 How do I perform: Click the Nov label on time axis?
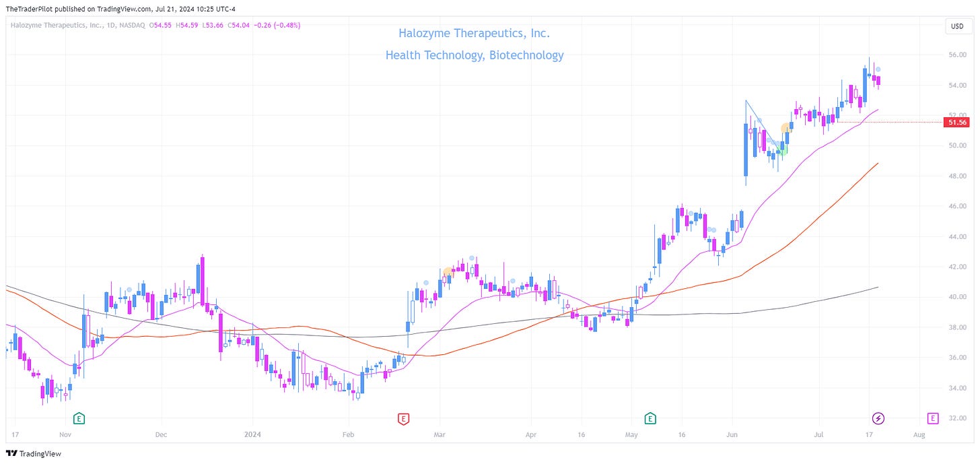click(x=65, y=436)
